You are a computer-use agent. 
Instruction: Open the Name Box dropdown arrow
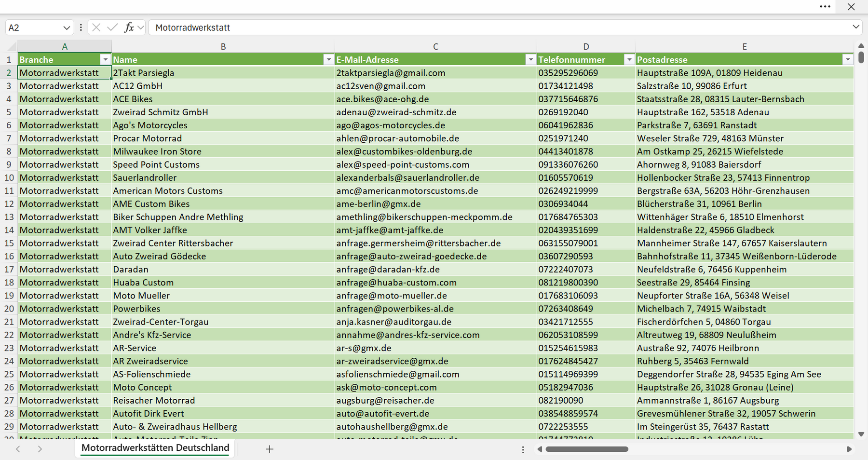[x=67, y=28]
